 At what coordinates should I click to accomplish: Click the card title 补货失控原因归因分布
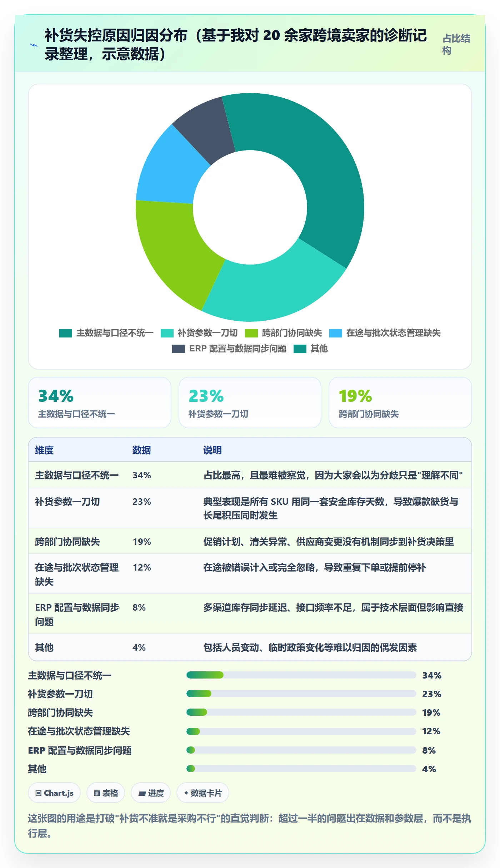coord(236,44)
